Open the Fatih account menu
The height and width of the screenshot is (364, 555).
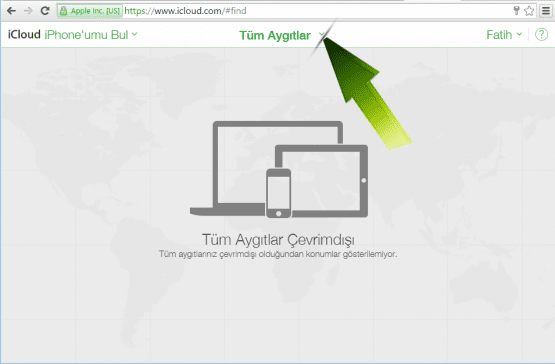[x=504, y=35]
